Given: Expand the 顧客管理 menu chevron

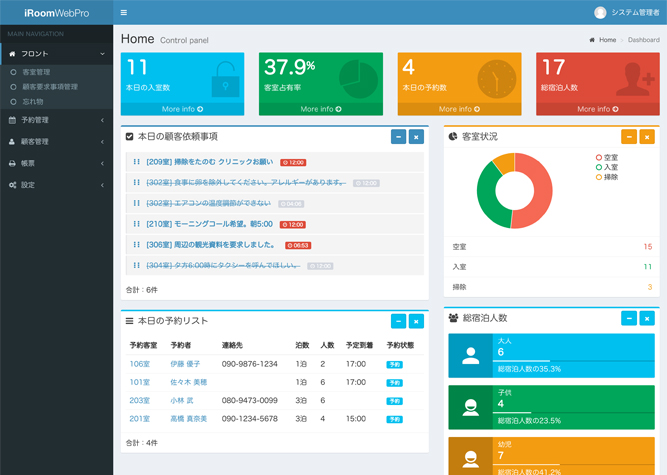Looking at the screenshot, I should [102, 142].
